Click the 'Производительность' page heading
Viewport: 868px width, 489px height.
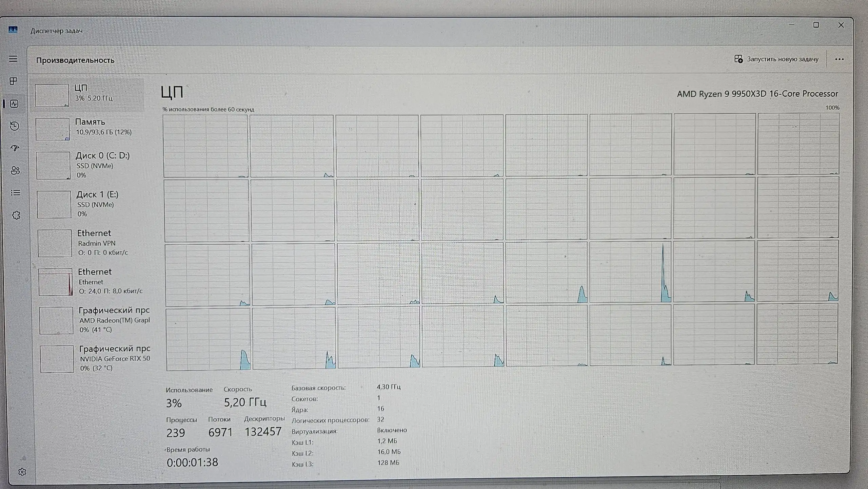[x=75, y=60]
